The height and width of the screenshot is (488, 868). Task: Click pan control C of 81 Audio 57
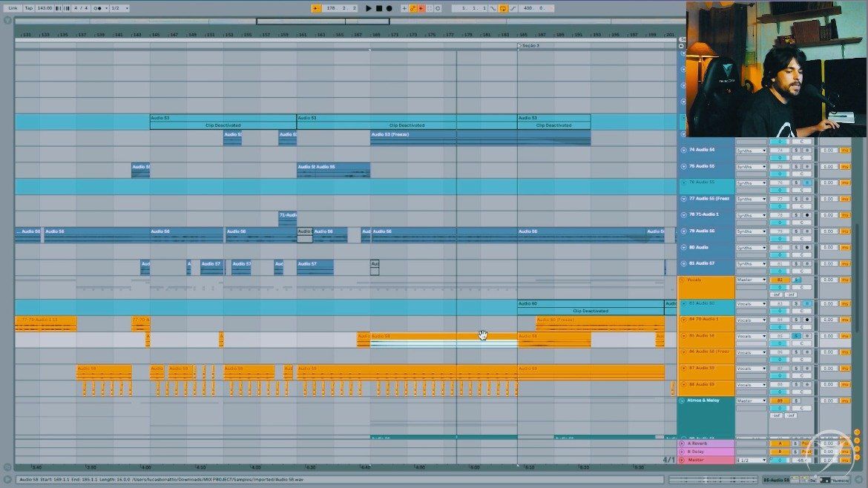[x=801, y=271]
